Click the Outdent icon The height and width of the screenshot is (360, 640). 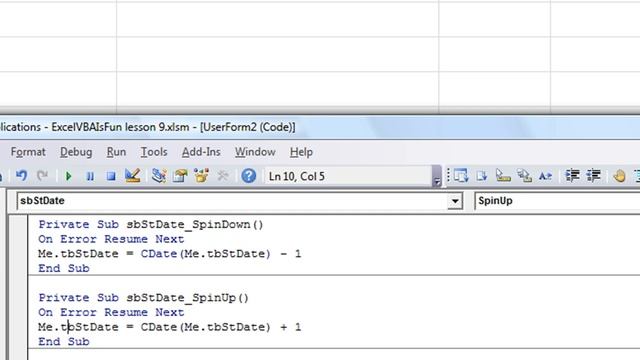(x=593, y=176)
